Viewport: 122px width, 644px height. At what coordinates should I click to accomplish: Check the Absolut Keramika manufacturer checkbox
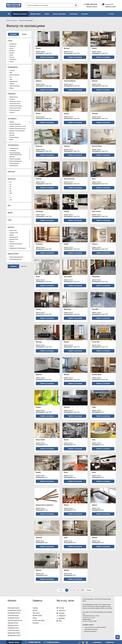pyautogui.click(x=8, y=75)
